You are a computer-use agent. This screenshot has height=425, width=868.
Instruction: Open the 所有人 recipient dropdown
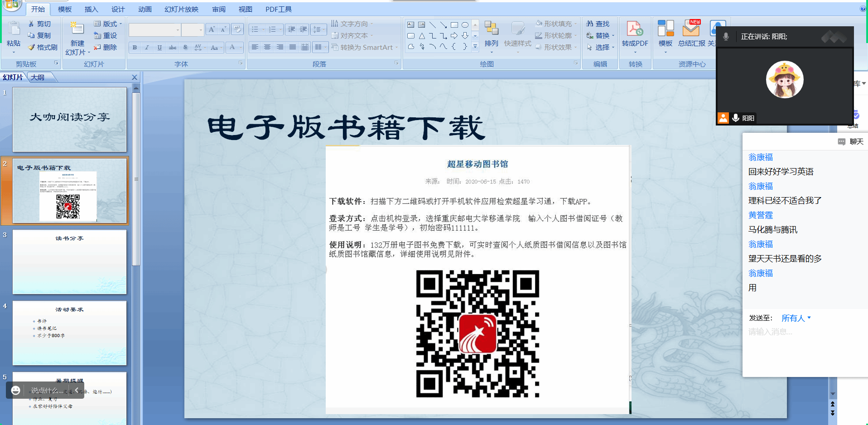click(x=796, y=318)
